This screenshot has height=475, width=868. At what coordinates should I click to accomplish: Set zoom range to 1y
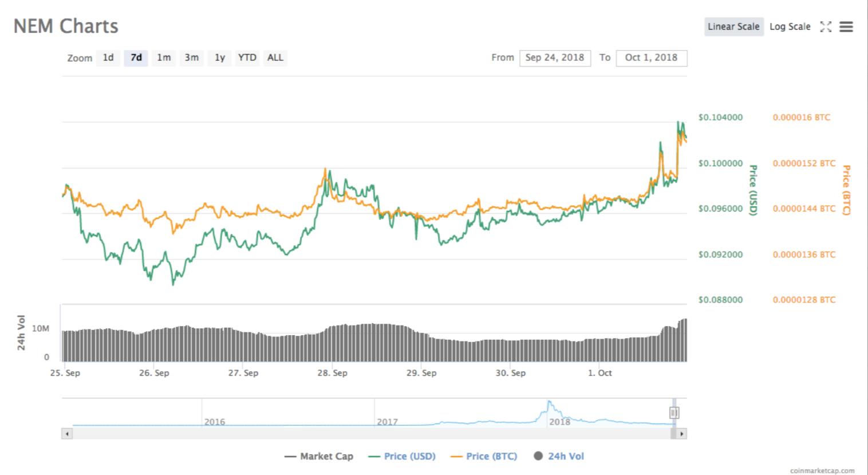point(219,58)
